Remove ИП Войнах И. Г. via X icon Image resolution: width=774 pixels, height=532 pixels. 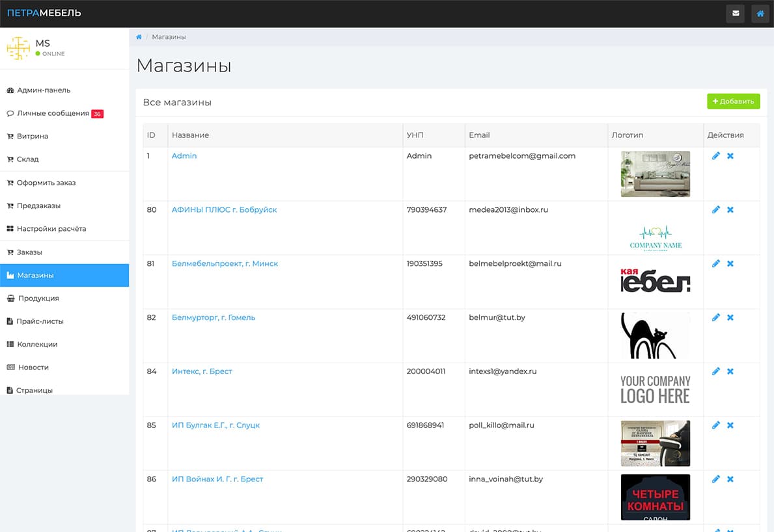[x=730, y=479]
